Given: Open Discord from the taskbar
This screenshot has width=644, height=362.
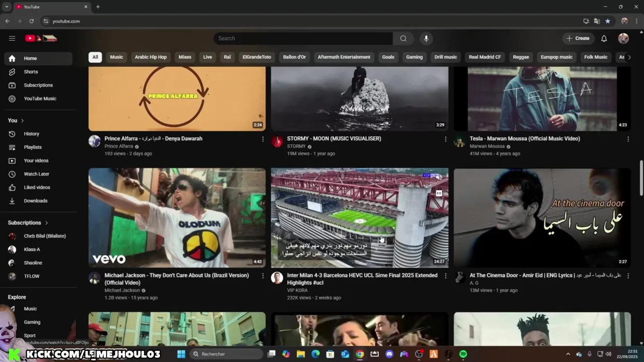Looking at the screenshot, I should (389, 354).
